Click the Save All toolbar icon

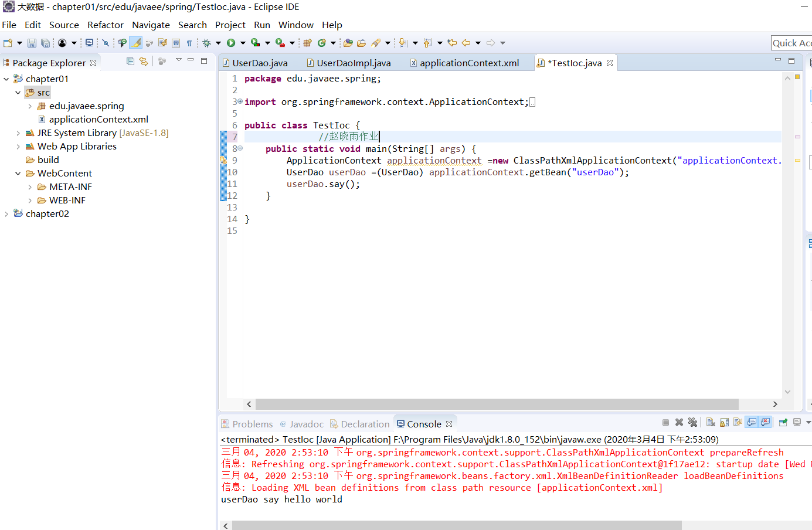45,43
